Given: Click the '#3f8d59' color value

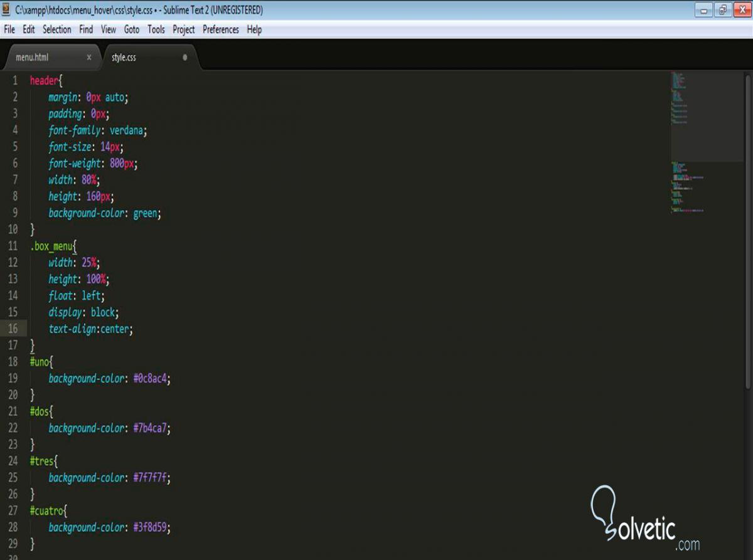Looking at the screenshot, I should click(150, 527).
